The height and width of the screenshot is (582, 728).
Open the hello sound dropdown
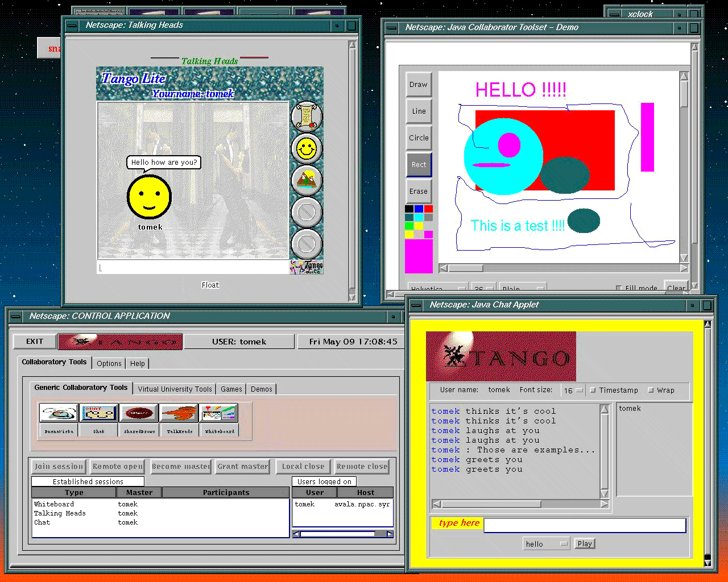tap(546, 544)
